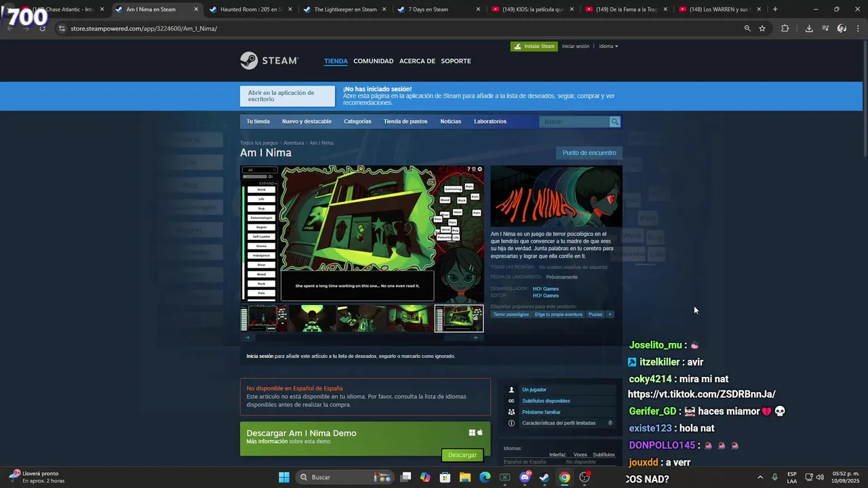Switch to Los WARREN YouTube tab

coord(721,9)
